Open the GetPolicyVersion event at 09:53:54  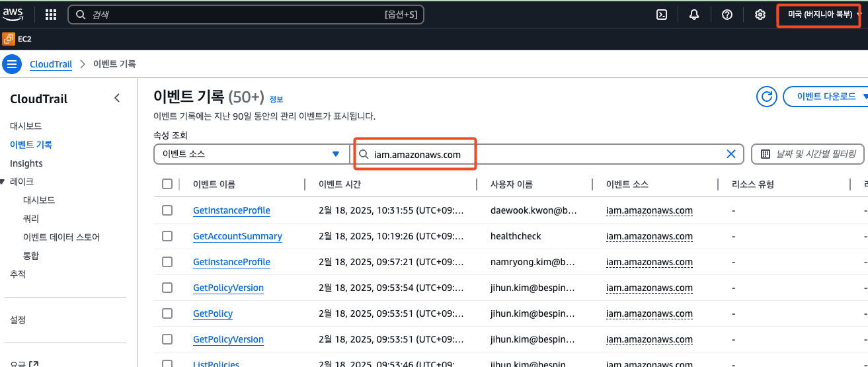coord(228,288)
